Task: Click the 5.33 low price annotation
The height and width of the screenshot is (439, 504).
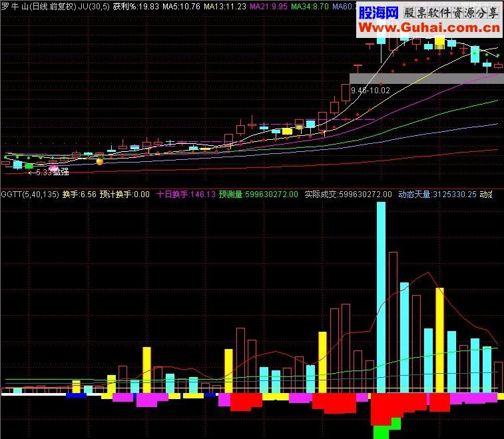Action: [44, 173]
